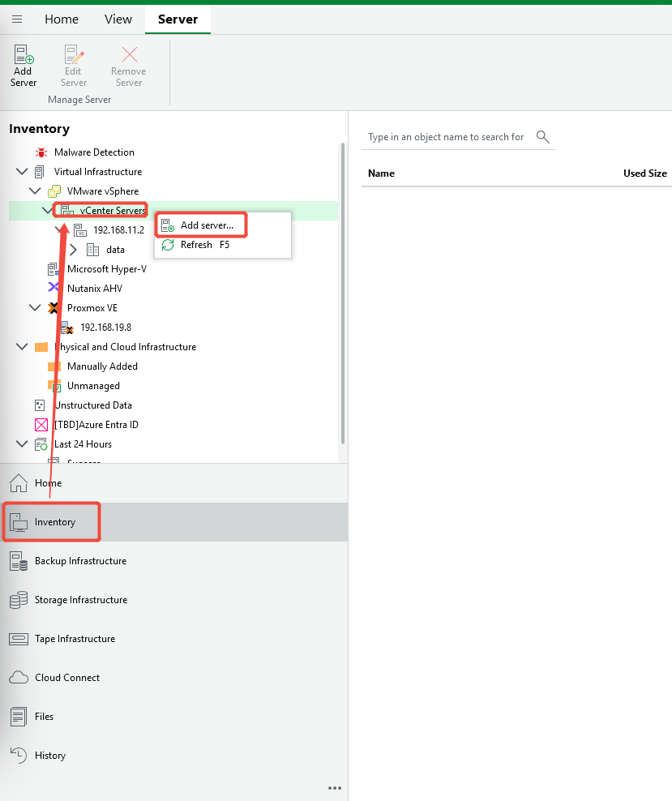Click the Azure Entra ID pink icon
The image size is (672, 801).
41,425
